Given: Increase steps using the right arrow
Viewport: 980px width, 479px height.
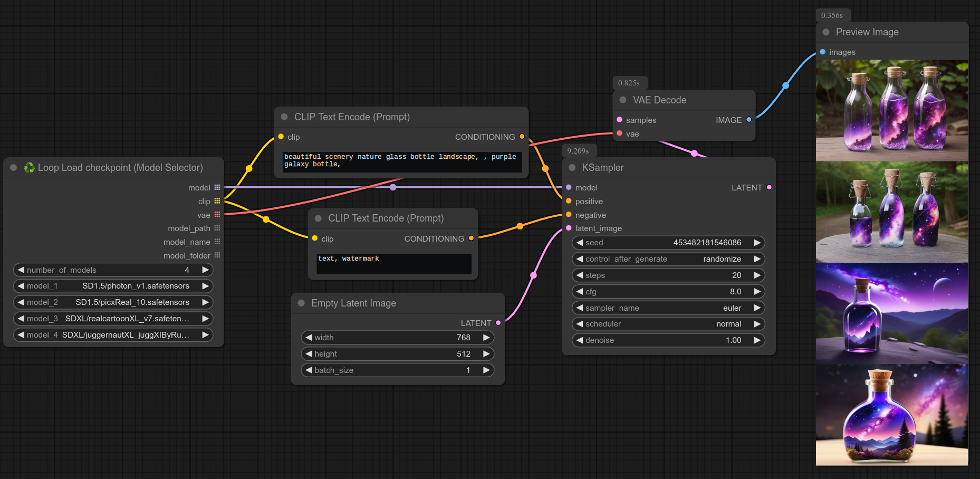Looking at the screenshot, I should (x=758, y=275).
